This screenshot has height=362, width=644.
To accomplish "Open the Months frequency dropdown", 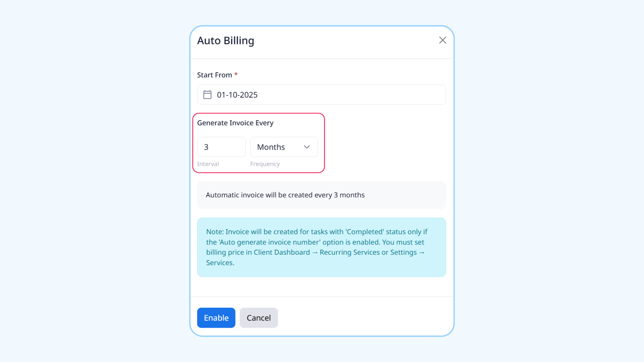I will click(x=284, y=147).
